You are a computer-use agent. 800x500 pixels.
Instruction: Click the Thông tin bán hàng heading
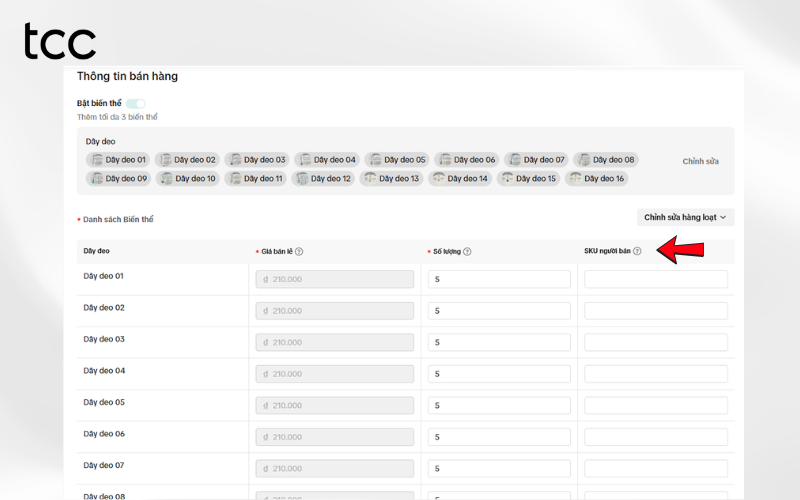pos(127,77)
